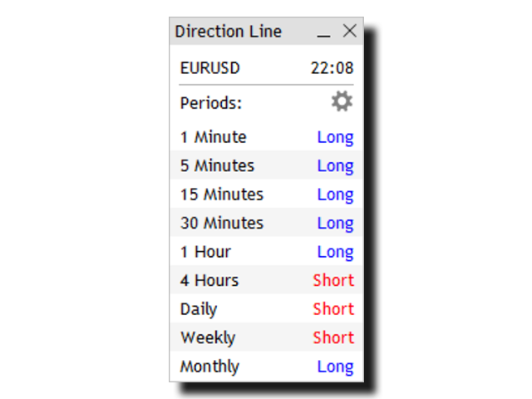Select the 15 Minutes period row
532x399 pixels.
(x=267, y=195)
